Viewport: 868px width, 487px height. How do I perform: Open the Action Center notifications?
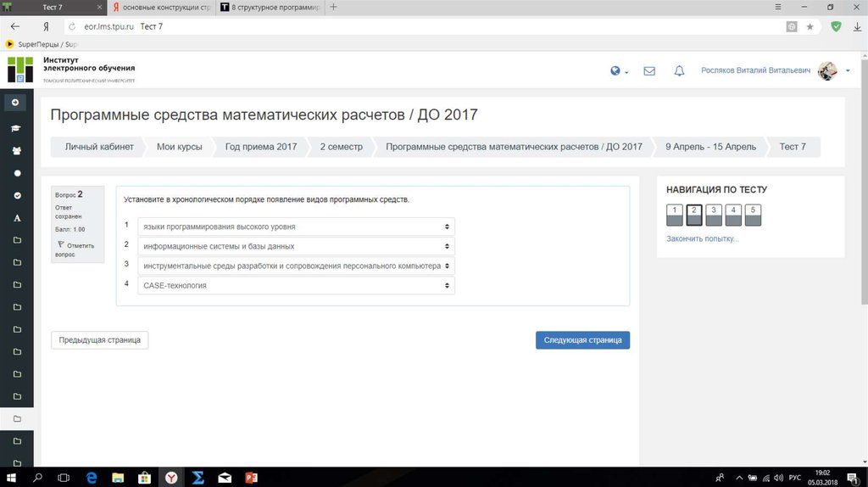853,479
